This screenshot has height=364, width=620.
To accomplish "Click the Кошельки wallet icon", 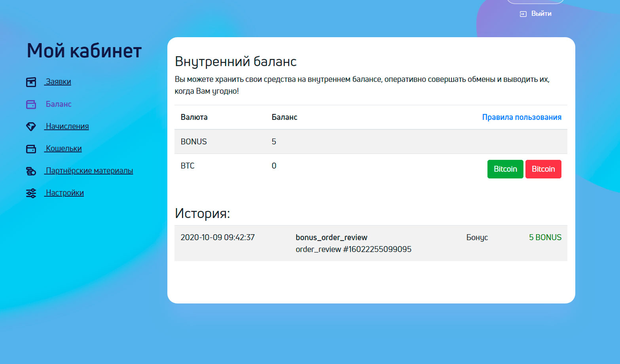I will pos(31,148).
